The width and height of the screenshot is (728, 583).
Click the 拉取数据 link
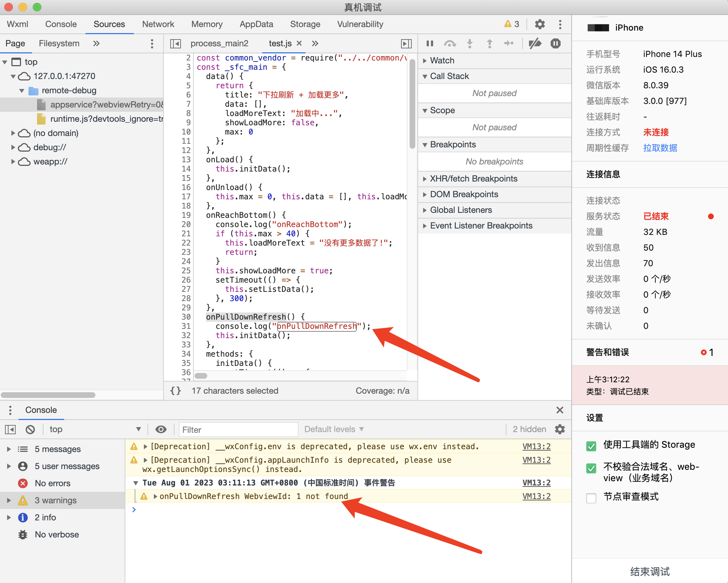660,148
